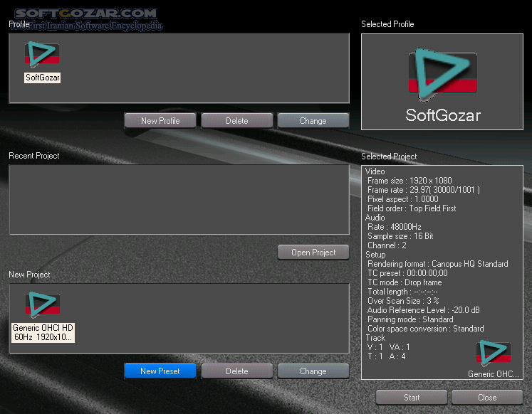Click Delete button below the New Project list
Screen dimensions: 532x414
[x=236, y=371]
